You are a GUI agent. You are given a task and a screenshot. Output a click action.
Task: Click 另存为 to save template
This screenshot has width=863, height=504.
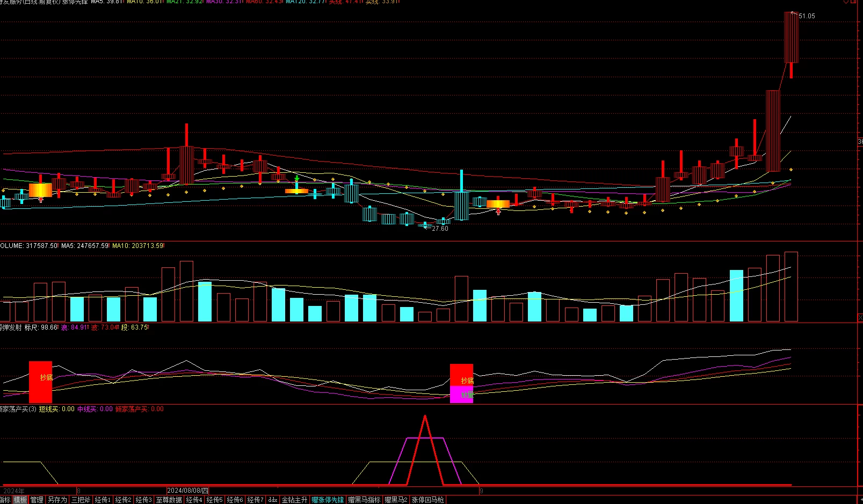[x=57, y=500]
